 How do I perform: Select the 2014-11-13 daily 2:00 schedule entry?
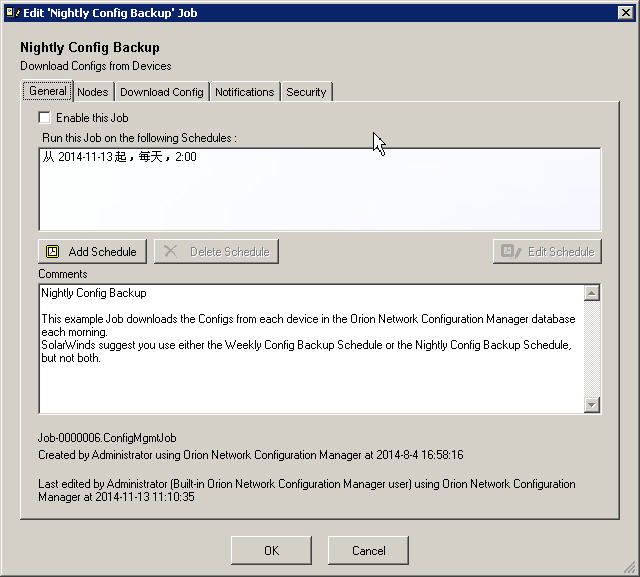(x=120, y=157)
